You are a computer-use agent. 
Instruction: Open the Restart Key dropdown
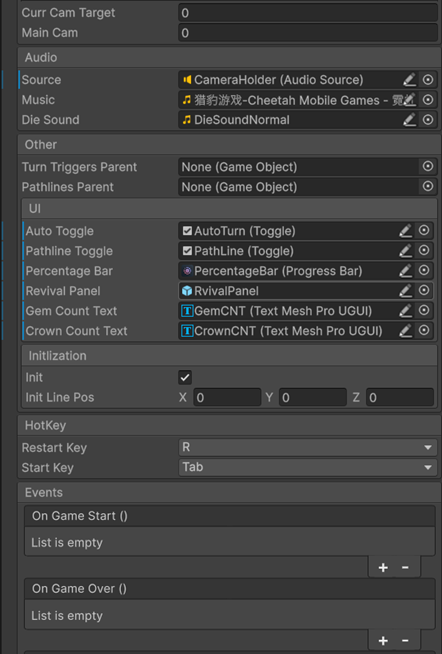pos(308,447)
